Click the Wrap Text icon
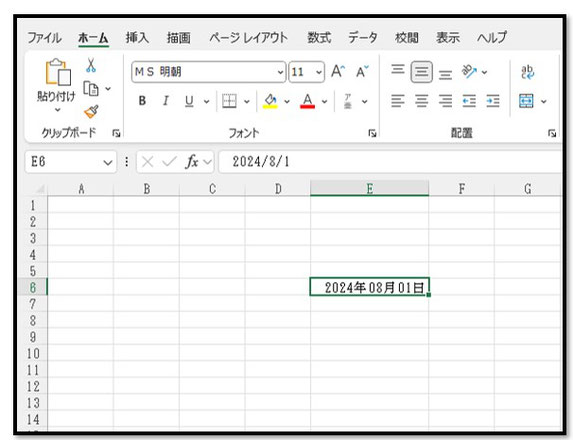 coord(527,72)
